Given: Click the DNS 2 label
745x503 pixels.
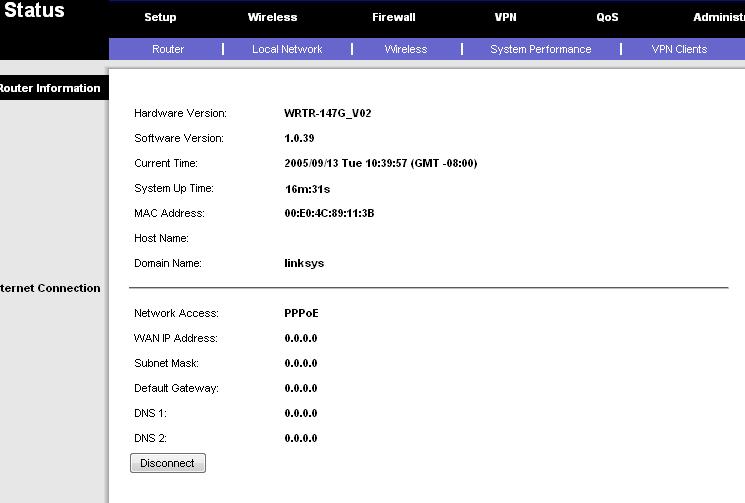Looking at the screenshot, I should [150, 438].
